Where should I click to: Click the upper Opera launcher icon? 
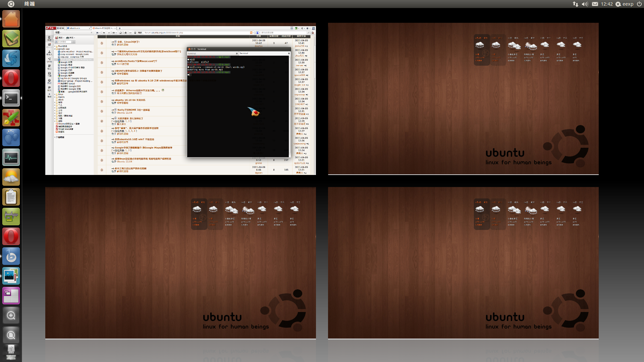(11, 78)
